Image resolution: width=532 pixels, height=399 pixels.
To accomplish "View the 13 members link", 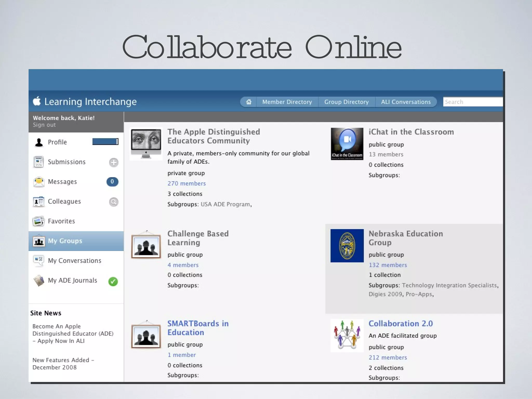I will (386, 154).
